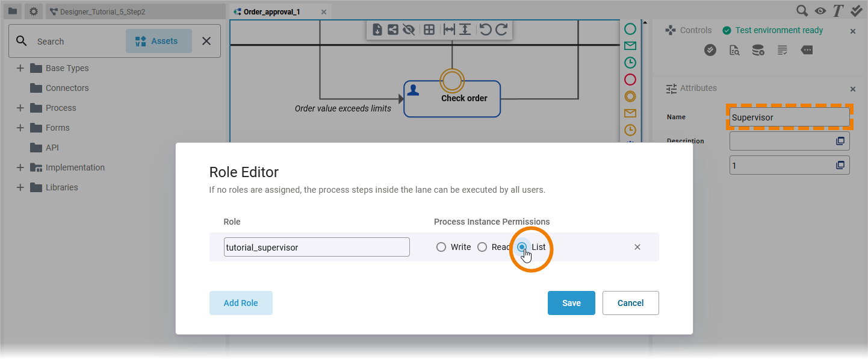Redo the diagram change
The height and width of the screenshot is (359, 868).
tap(501, 30)
